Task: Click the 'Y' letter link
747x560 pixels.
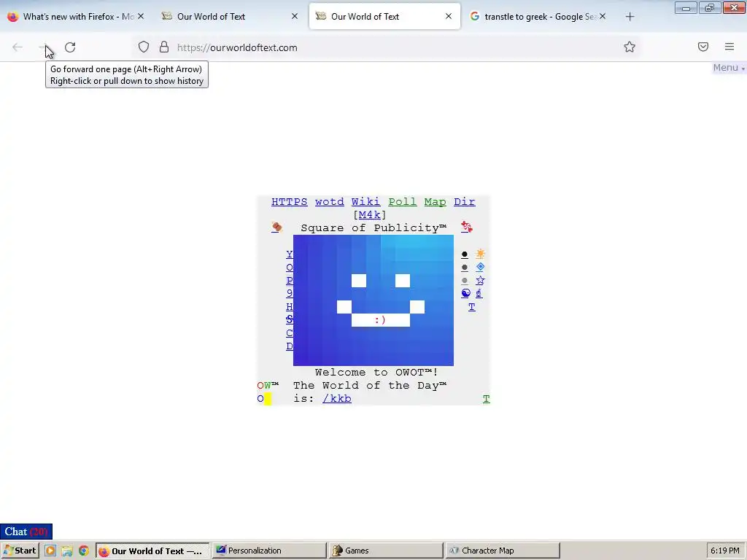Action: click(289, 254)
